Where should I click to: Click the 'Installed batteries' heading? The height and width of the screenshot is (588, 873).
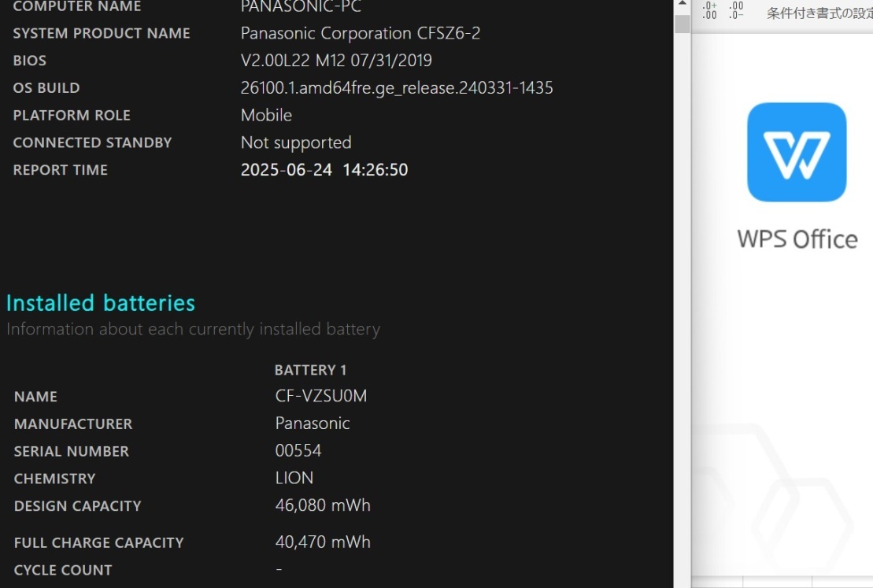(x=101, y=304)
